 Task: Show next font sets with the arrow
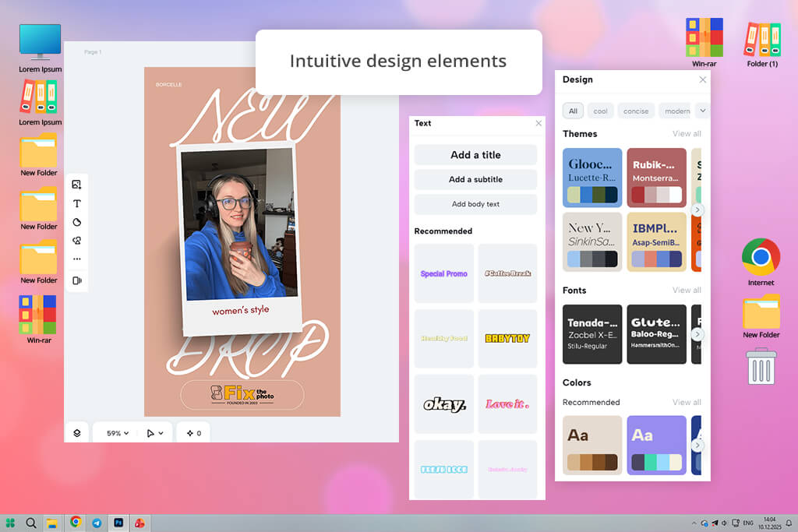click(697, 334)
